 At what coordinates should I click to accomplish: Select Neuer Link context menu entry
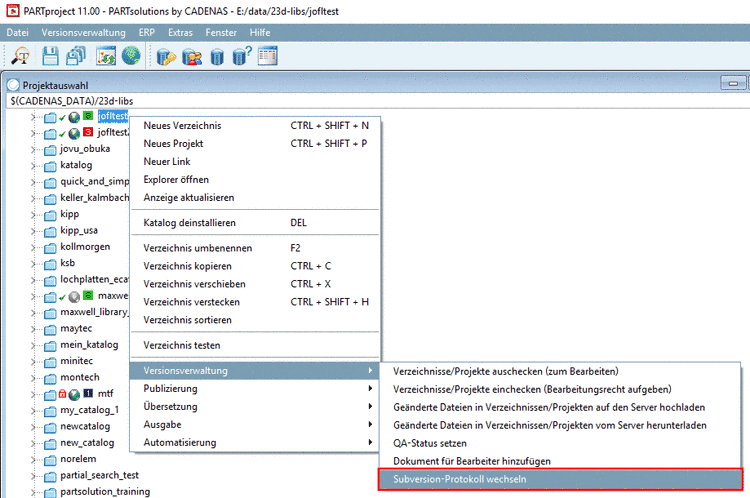[x=255, y=161]
